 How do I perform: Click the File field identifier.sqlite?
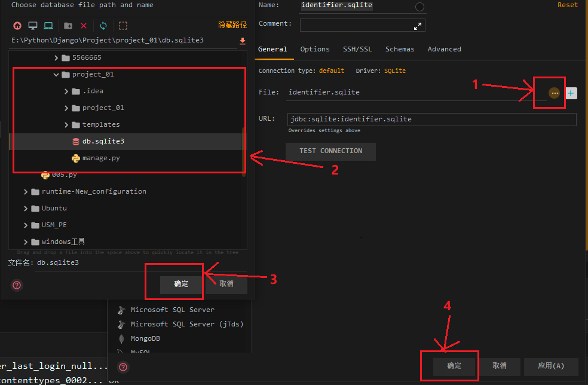[x=416, y=93]
